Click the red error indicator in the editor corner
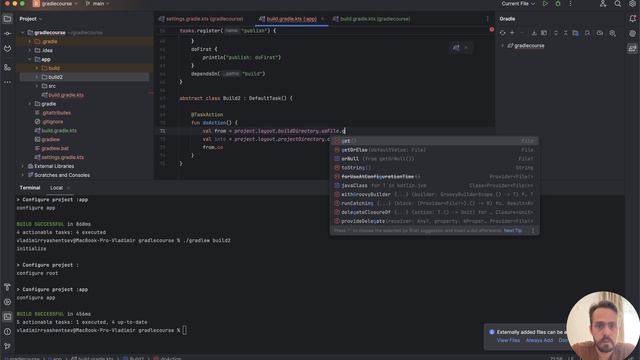 click(x=491, y=29)
